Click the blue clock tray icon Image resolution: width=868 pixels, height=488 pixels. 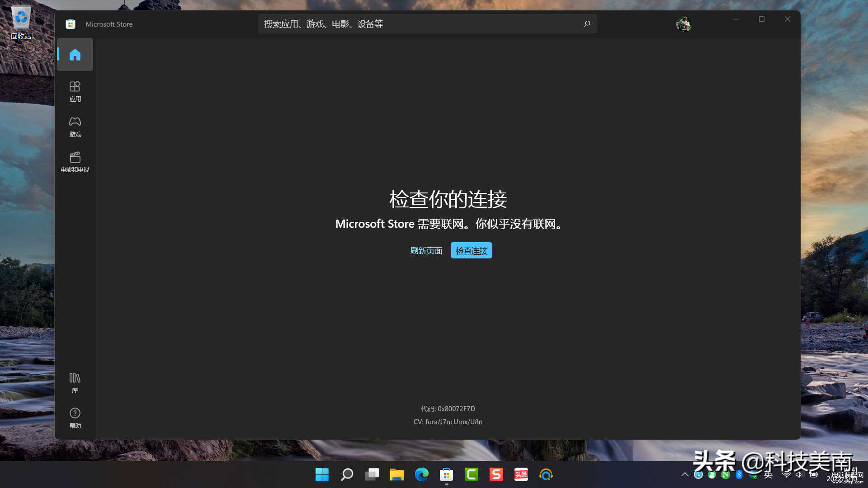698,474
